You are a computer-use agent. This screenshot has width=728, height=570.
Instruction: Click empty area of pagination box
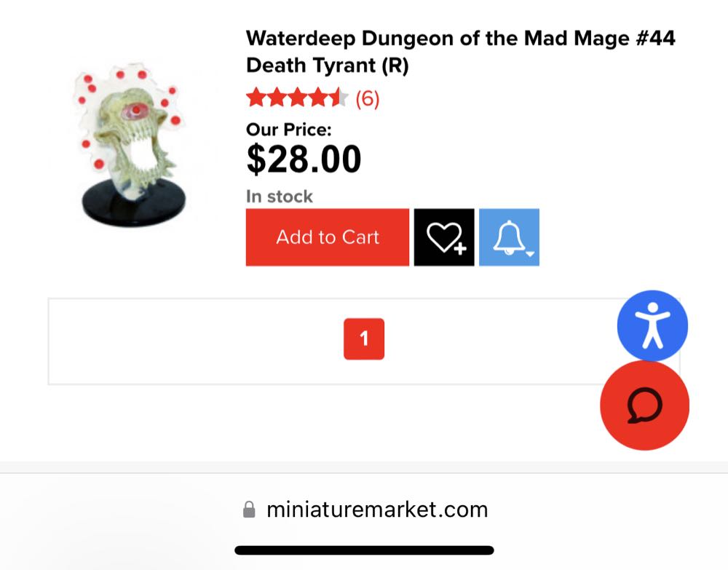click(x=195, y=341)
